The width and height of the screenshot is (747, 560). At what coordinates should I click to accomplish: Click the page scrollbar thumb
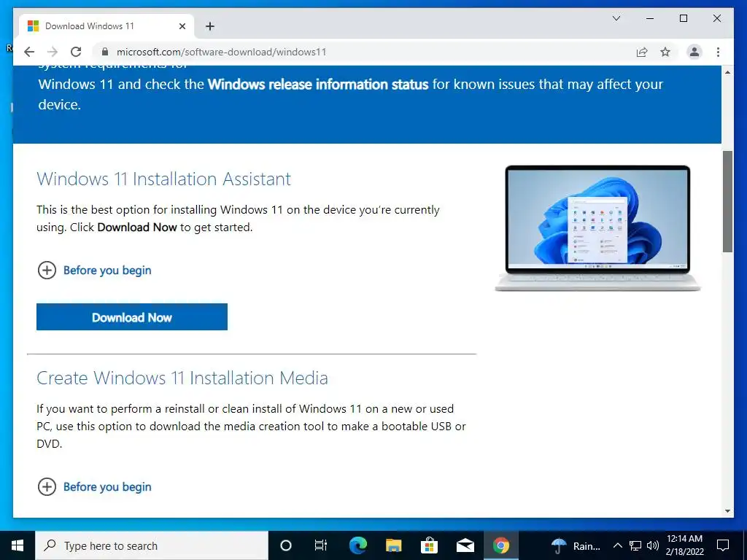727,201
